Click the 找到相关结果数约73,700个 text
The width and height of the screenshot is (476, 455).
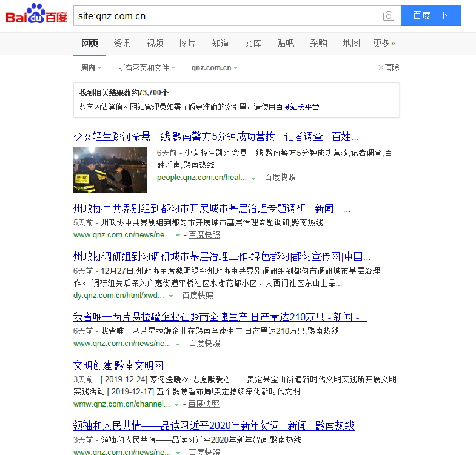click(124, 93)
